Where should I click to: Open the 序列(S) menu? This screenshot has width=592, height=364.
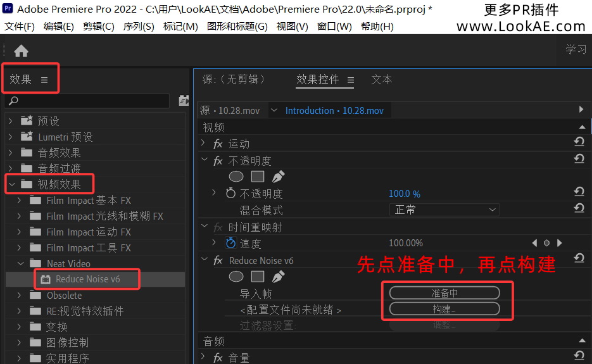(x=139, y=27)
